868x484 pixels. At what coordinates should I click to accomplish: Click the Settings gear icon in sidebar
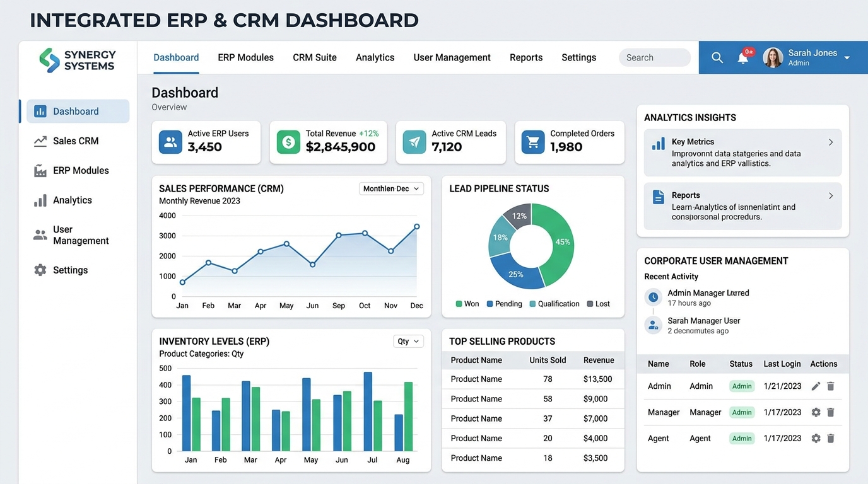click(40, 270)
